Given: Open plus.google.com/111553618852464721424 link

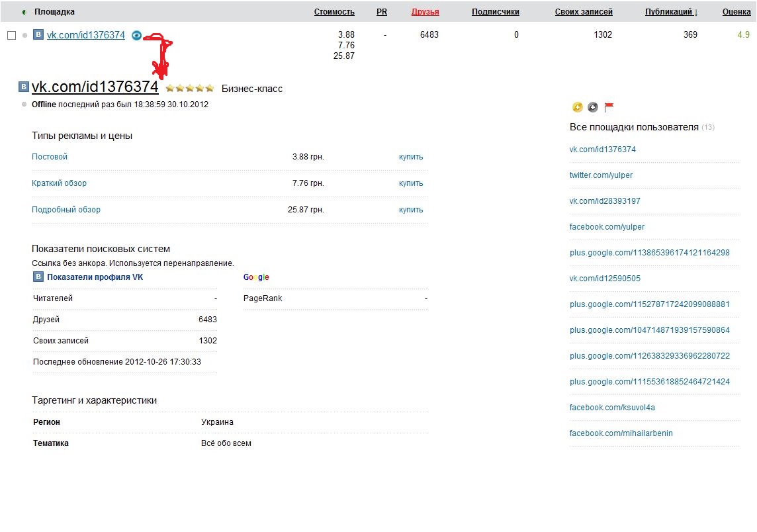Looking at the screenshot, I should (x=649, y=382).
